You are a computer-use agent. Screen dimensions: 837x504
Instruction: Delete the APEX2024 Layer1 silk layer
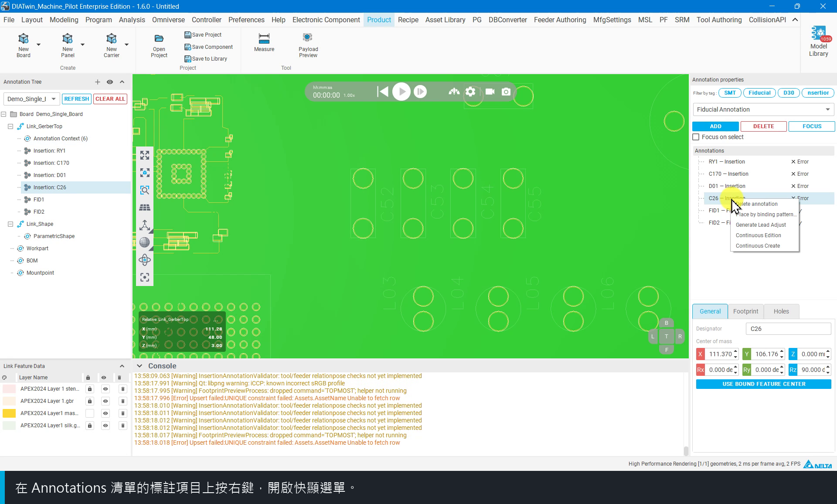coord(123,426)
